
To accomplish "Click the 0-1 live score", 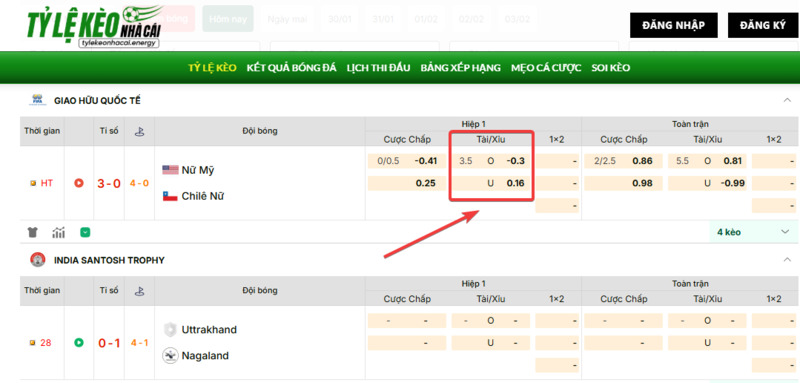I will [x=109, y=343].
